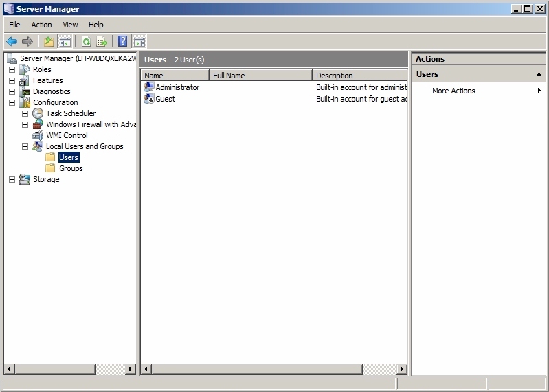Select the Guest user row
The image size is (549, 392).
point(275,99)
